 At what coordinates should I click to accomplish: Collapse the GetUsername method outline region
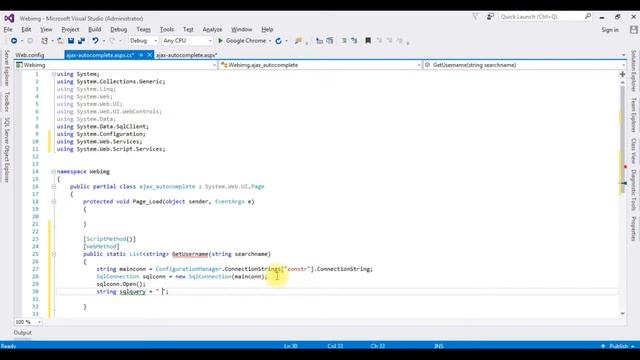53,254
